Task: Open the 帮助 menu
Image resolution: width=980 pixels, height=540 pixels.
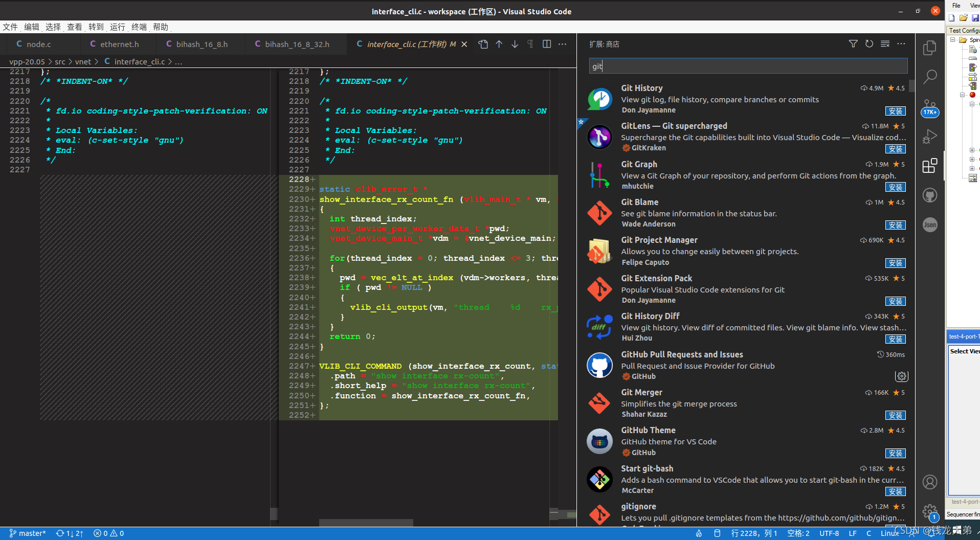Action: 161,27
